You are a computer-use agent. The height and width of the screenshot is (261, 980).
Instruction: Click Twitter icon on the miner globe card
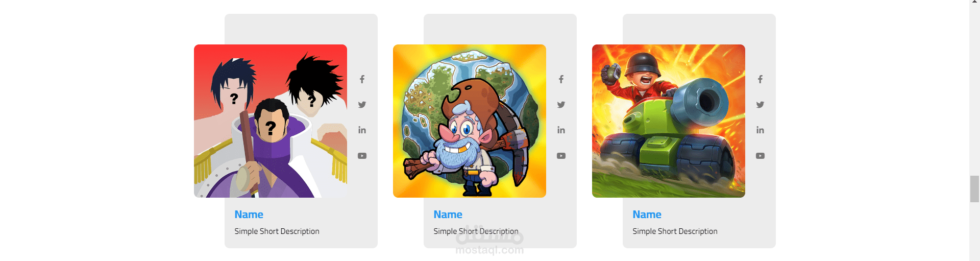pos(561,105)
